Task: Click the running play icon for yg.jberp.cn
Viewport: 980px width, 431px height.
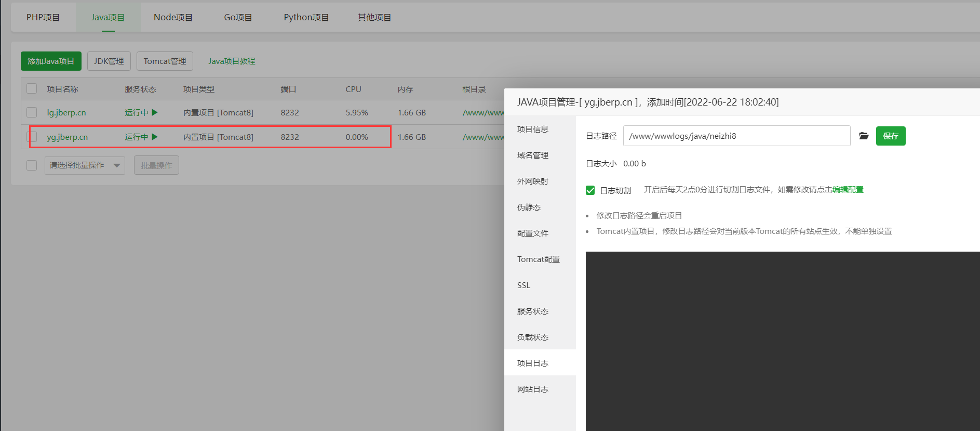Action: [x=154, y=137]
